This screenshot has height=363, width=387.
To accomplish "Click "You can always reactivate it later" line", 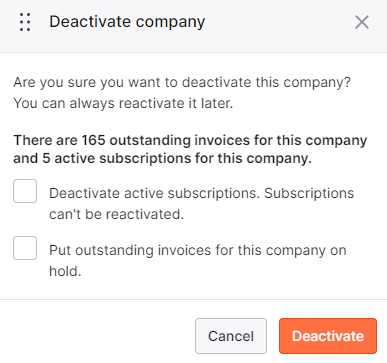I will (x=123, y=103).
